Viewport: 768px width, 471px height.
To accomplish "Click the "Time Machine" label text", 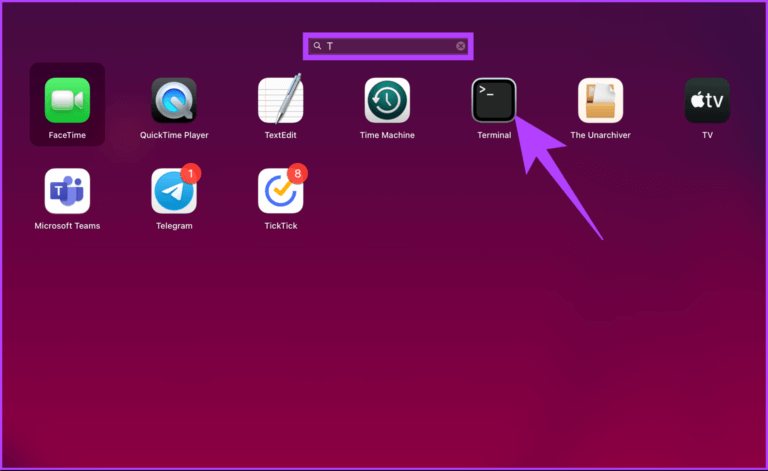I will tap(387, 135).
